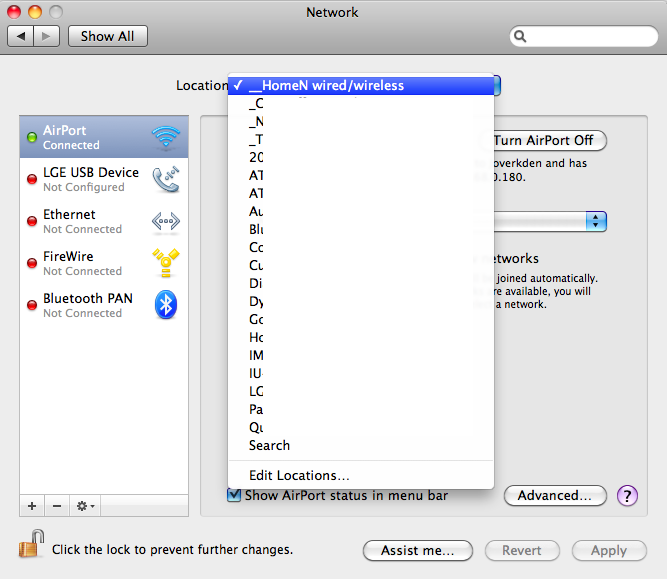This screenshot has height=579, width=667.
Task: Click Turn AirPort Off
Action: pyautogui.click(x=549, y=140)
